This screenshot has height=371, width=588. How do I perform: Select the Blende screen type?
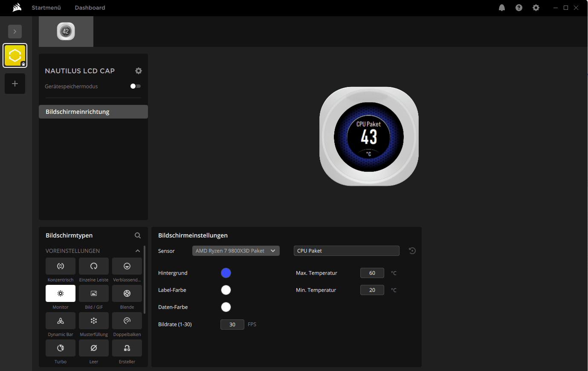[127, 293]
